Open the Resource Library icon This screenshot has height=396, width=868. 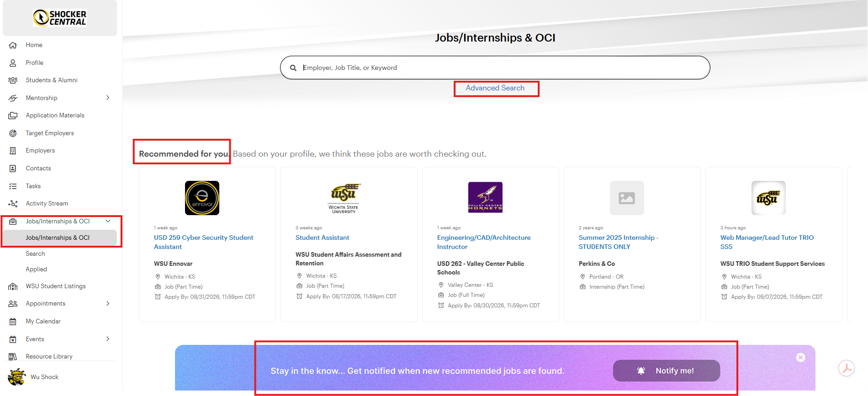click(13, 357)
